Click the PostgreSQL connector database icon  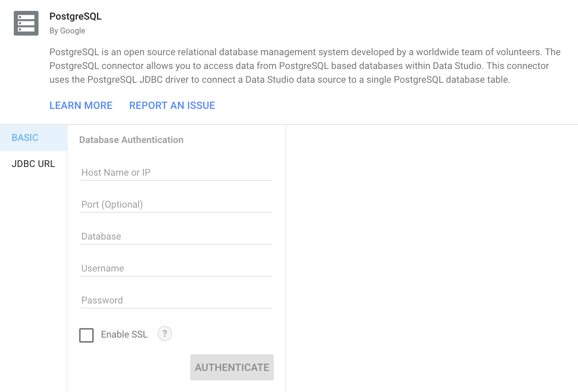tap(26, 23)
